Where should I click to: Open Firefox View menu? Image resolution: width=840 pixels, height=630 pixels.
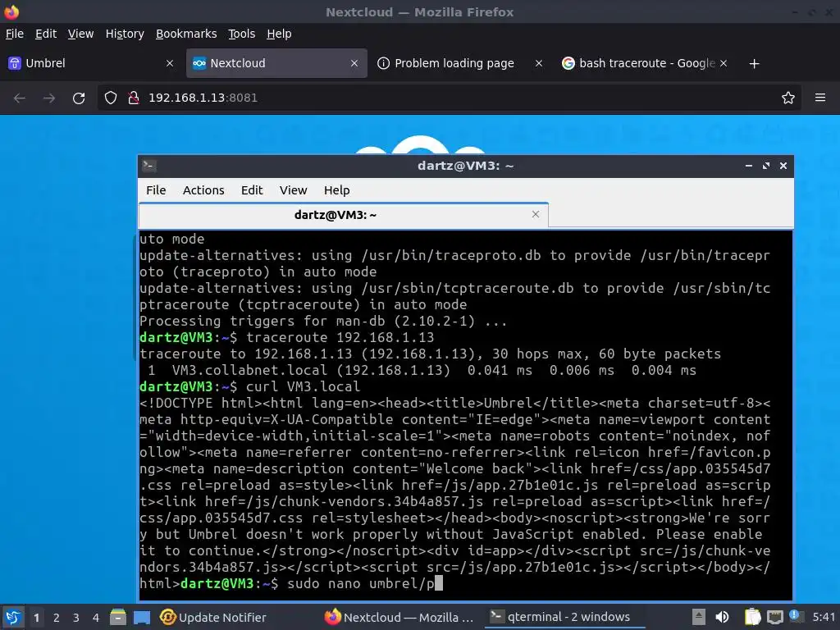point(81,34)
